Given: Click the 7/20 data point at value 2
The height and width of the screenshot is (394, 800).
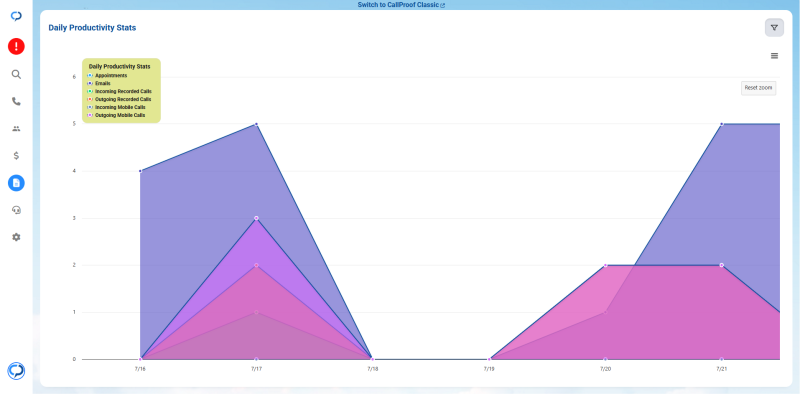Looking at the screenshot, I should (x=605, y=265).
